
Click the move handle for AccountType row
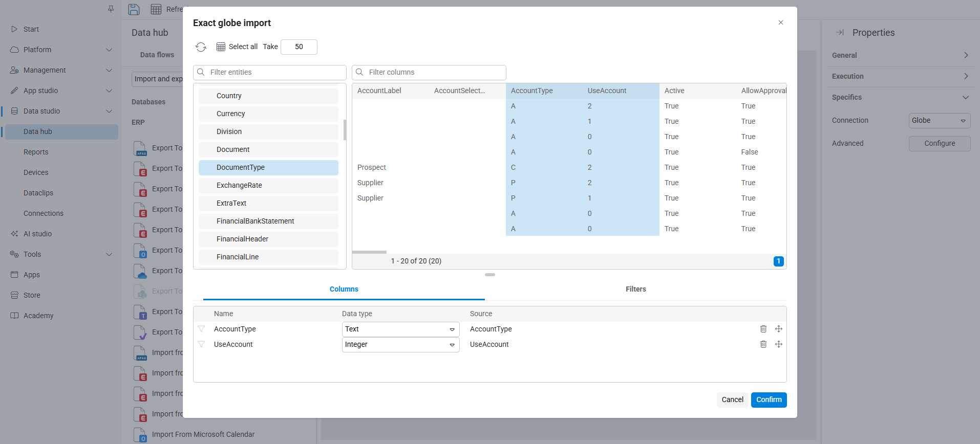pos(778,329)
